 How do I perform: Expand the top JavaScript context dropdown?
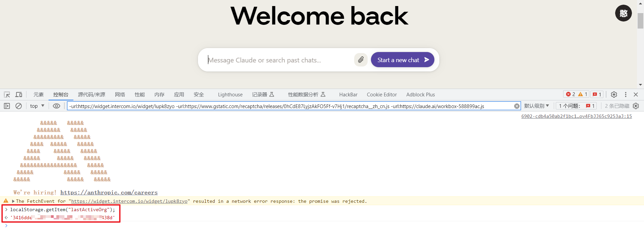37,106
